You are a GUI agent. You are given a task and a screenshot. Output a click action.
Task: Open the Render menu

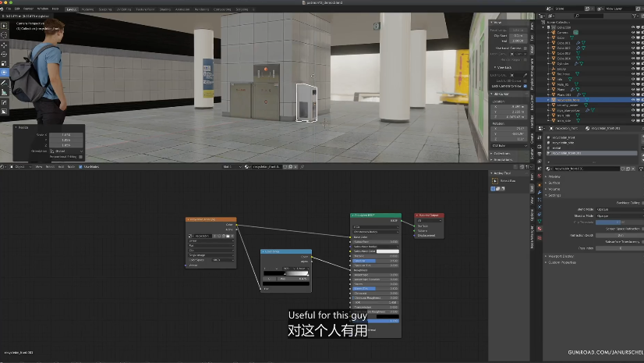pyautogui.click(x=28, y=9)
